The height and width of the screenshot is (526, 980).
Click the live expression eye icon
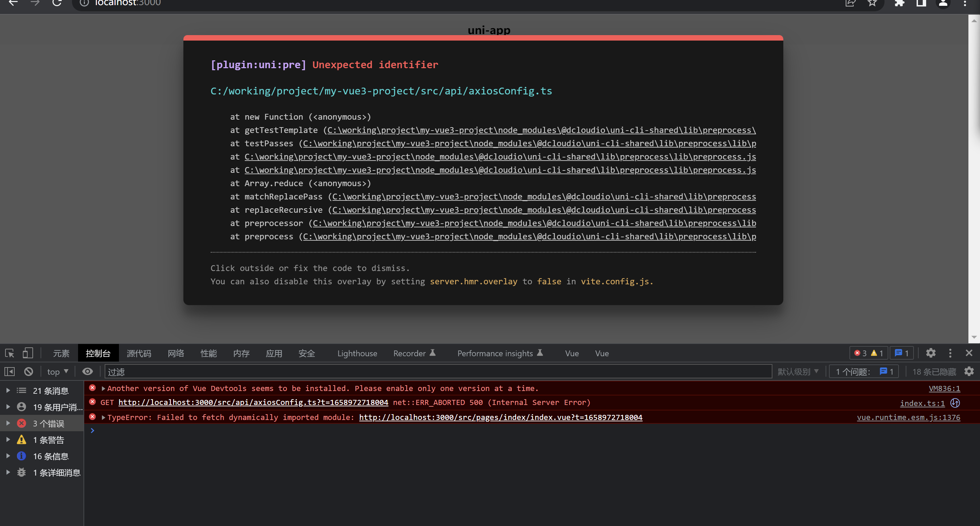coord(88,372)
